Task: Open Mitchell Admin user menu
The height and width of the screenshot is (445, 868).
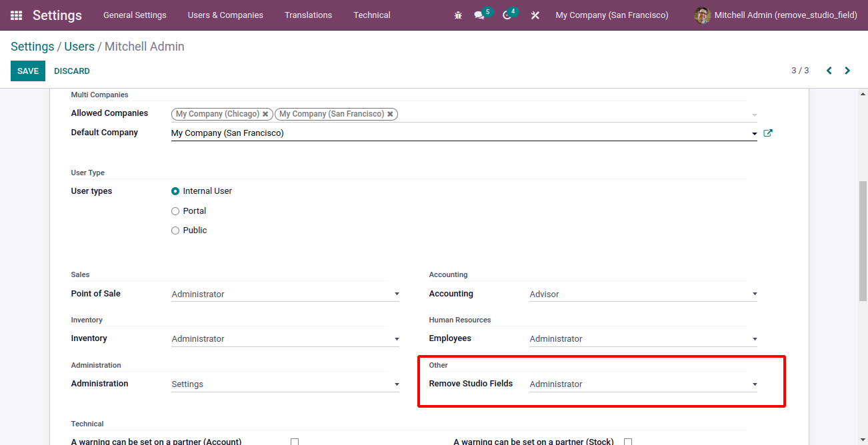Action: (776, 15)
